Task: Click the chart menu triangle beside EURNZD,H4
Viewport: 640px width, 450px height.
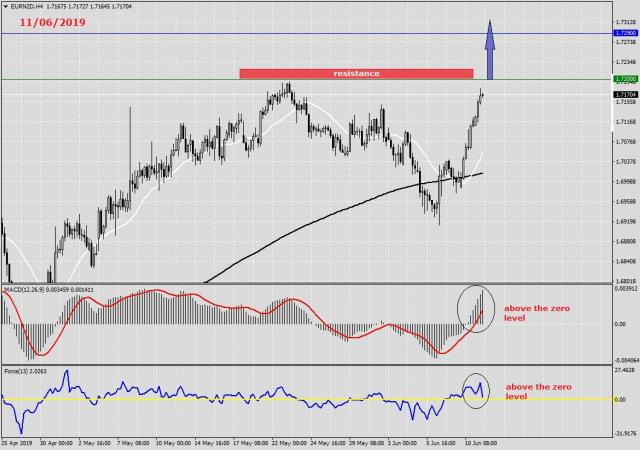Action: click(x=6, y=6)
